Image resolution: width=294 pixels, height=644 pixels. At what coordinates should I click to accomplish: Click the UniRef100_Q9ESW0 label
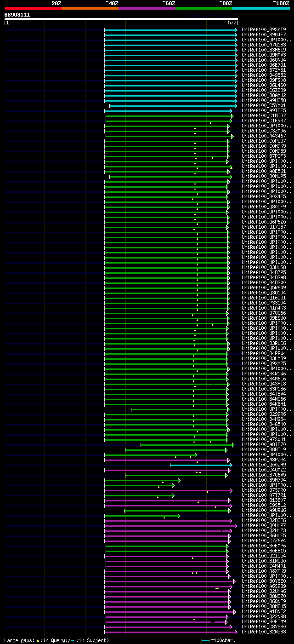pyautogui.click(x=264, y=318)
